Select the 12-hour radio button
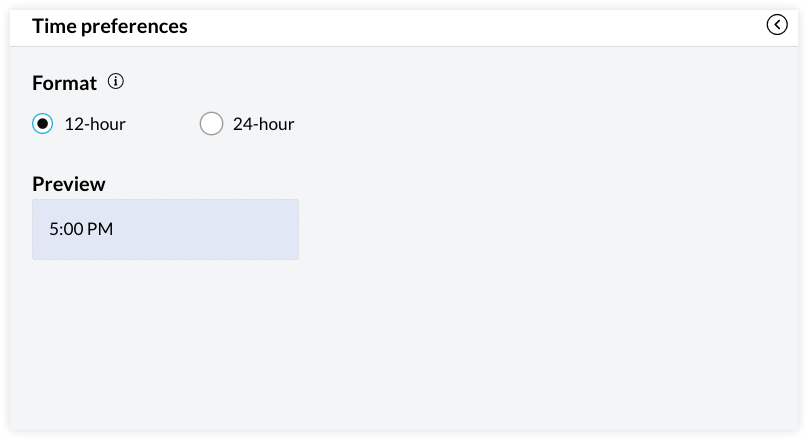The image size is (808, 440). 42,124
